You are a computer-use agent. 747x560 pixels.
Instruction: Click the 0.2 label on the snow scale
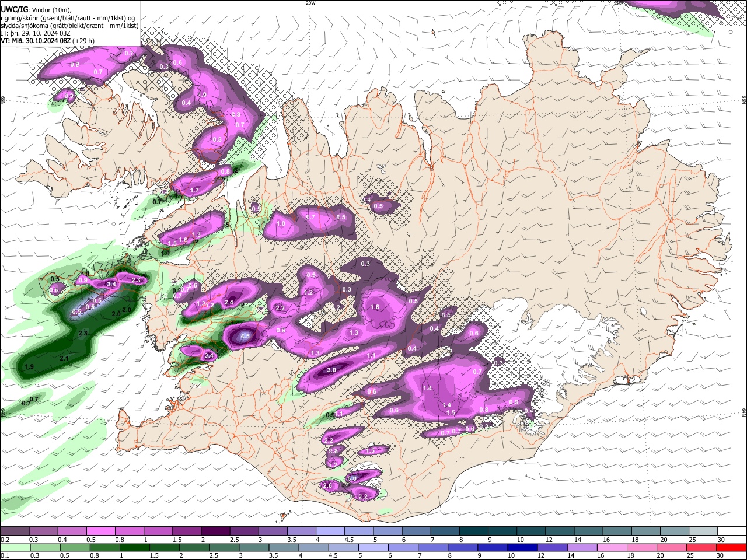tap(5, 540)
